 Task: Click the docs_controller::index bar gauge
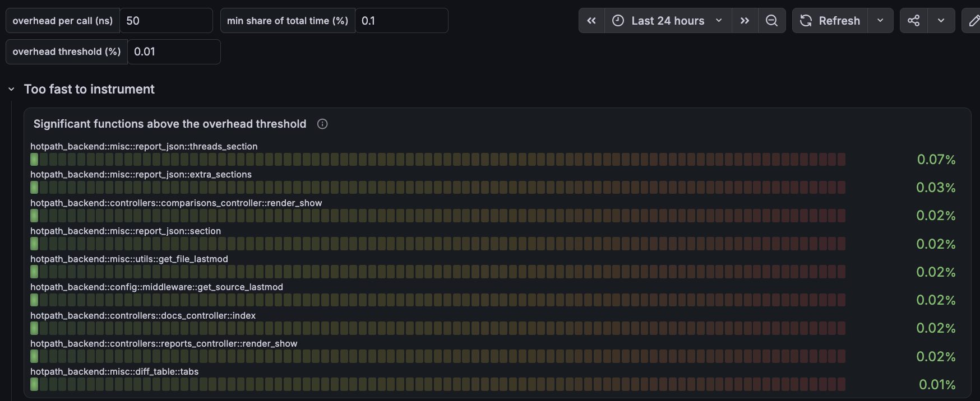[x=438, y=328]
